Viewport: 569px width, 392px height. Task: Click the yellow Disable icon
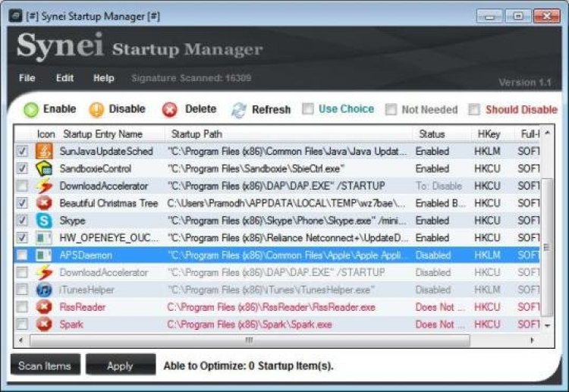[96, 109]
